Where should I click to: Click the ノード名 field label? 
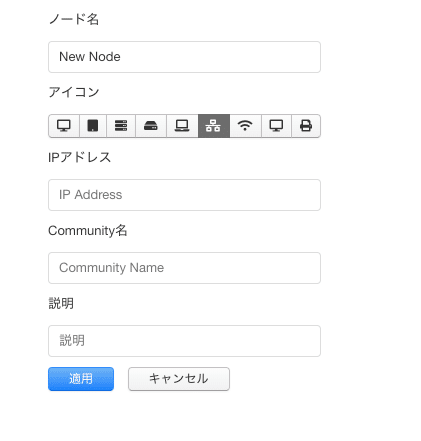[74, 19]
